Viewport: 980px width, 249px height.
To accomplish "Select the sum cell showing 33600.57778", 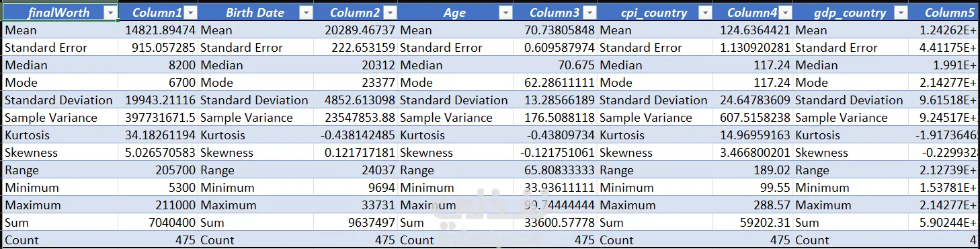I will [x=555, y=223].
